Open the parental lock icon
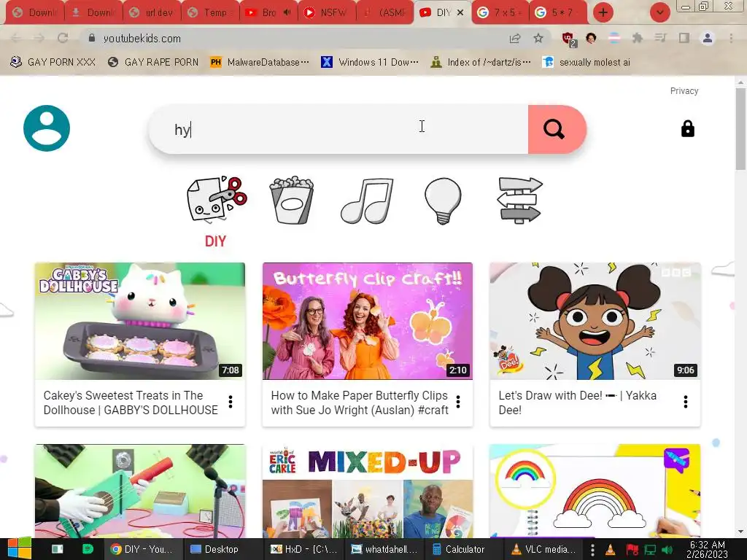 pyautogui.click(x=687, y=128)
